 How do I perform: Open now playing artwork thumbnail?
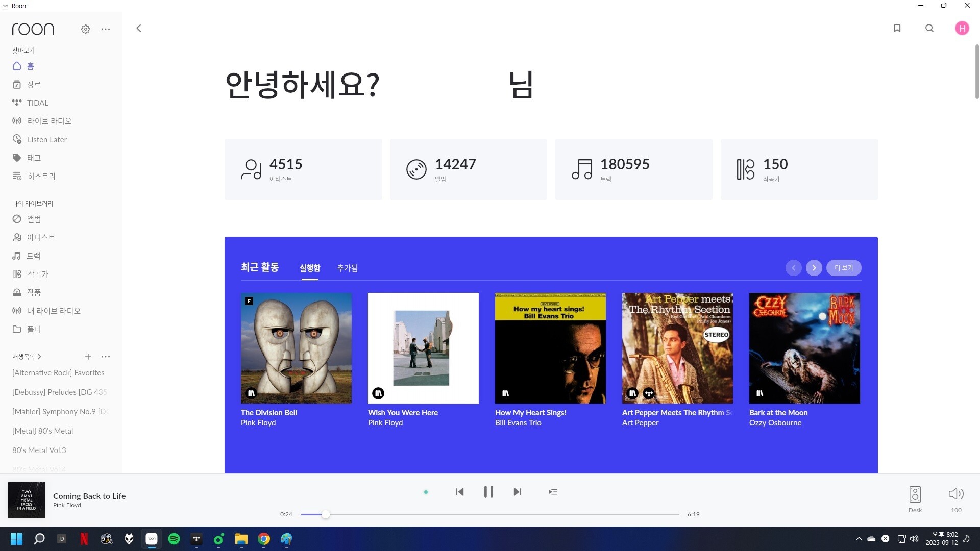[27, 500]
